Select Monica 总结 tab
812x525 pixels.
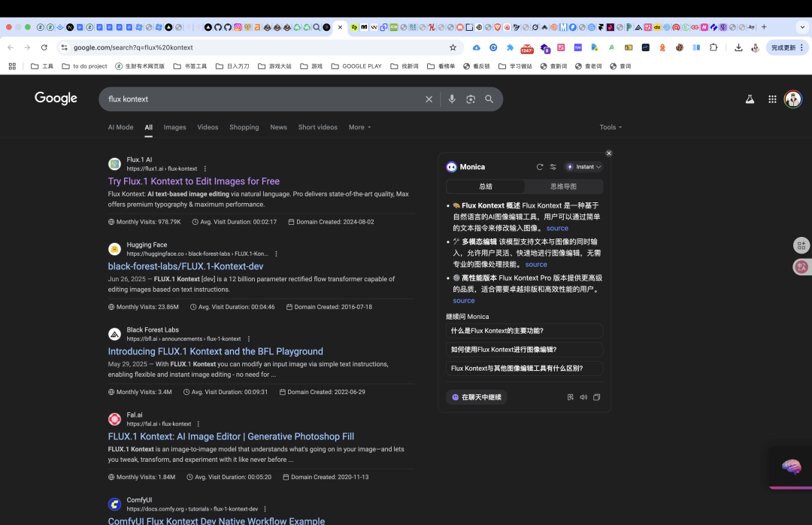pos(486,187)
